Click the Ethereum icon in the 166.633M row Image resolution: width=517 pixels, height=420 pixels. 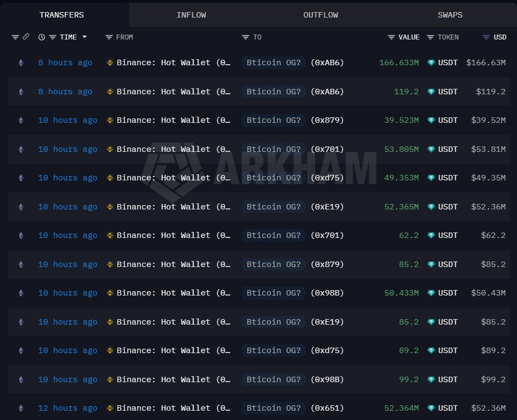coord(21,63)
